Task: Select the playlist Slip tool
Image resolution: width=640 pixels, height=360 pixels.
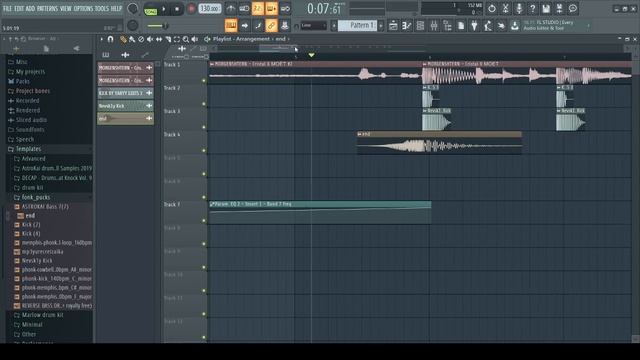Action: click(159, 39)
